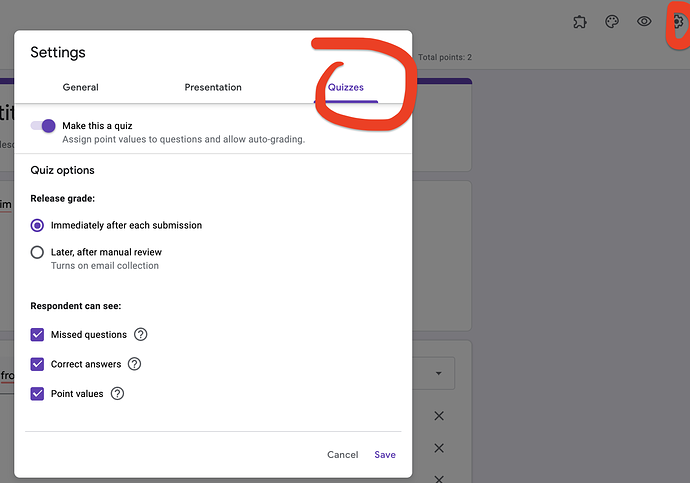Select Immediately after each submission

38,226
